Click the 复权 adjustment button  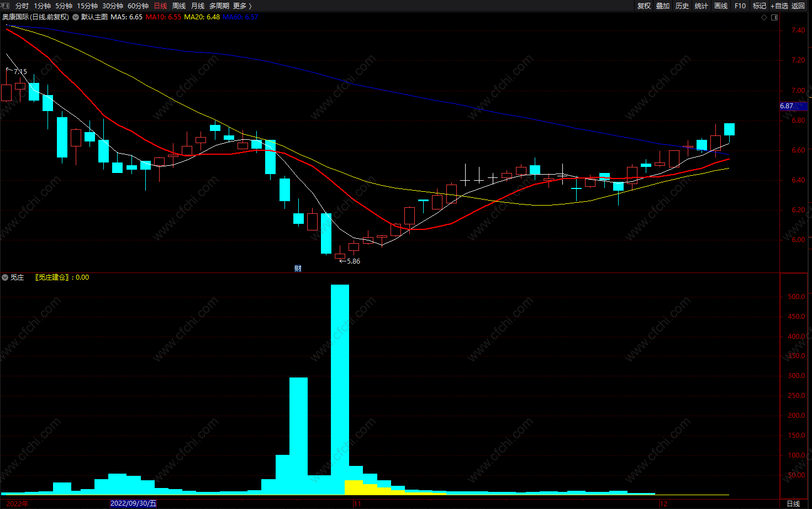[644, 6]
